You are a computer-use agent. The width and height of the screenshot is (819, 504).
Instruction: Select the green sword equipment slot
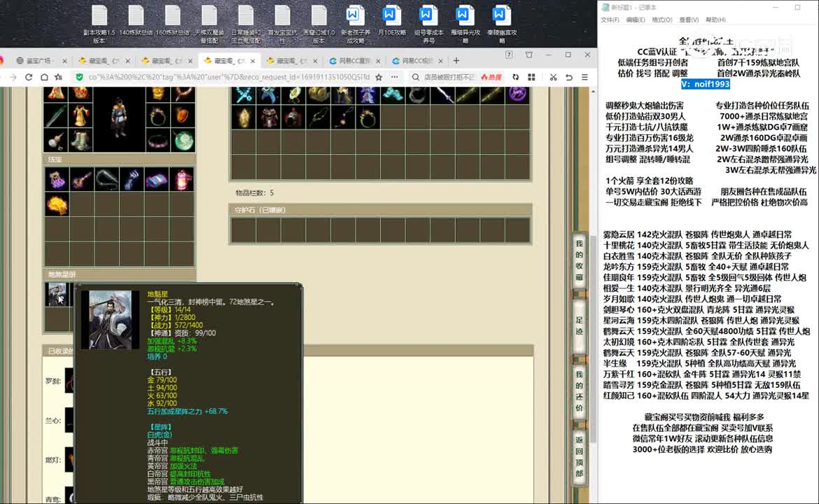[56, 116]
